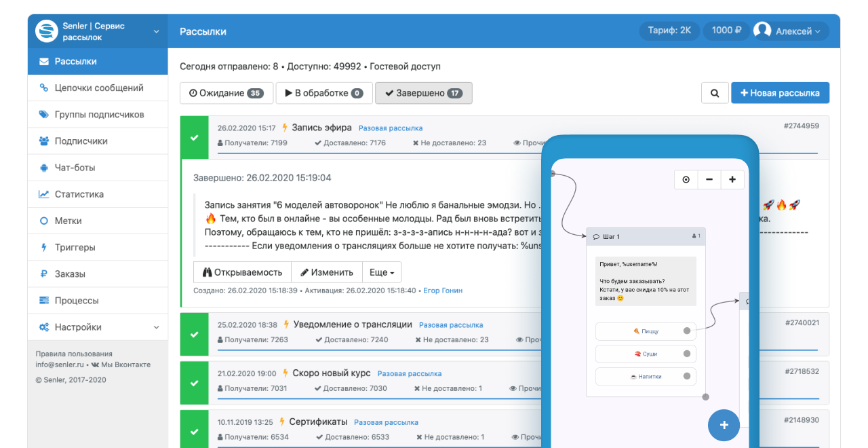Viewport: 868px width, 448px height.
Task: Open the Еще dropdown
Action: coord(382,272)
